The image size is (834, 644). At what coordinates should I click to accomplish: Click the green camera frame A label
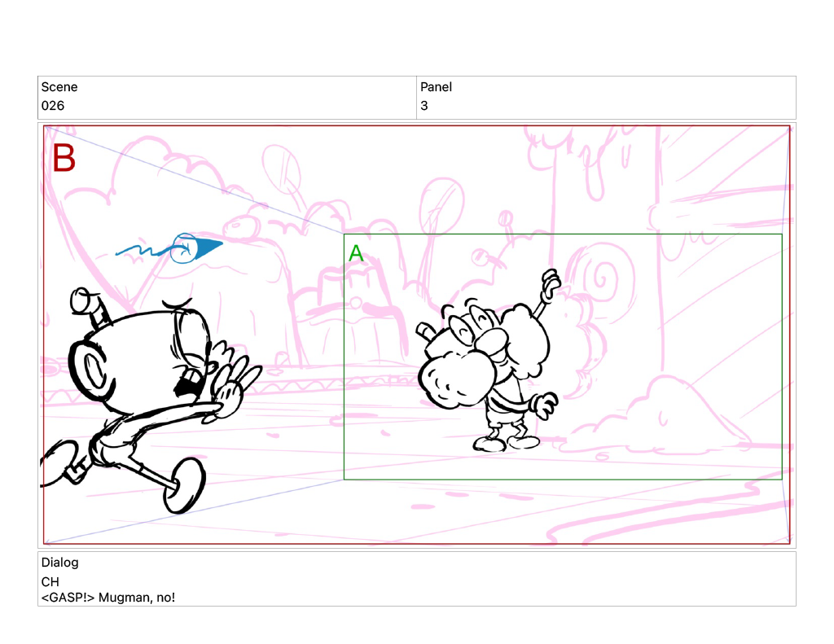click(x=356, y=254)
